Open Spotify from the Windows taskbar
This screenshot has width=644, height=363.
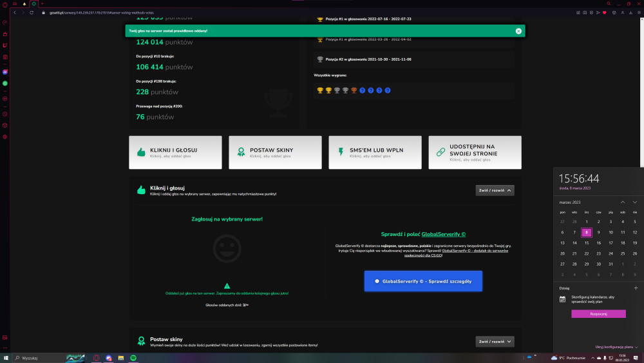(133, 358)
